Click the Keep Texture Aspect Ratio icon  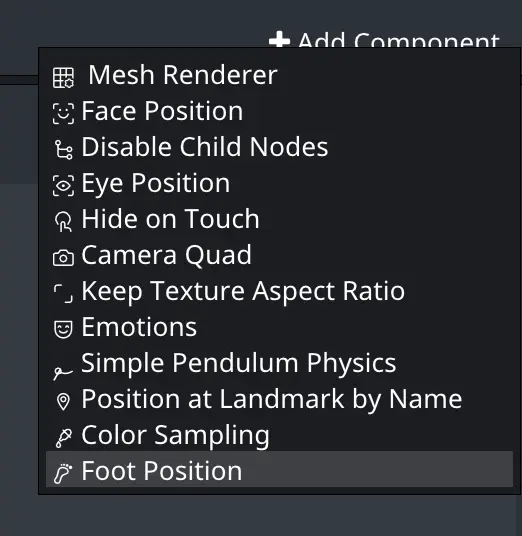pyautogui.click(x=63, y=293)
